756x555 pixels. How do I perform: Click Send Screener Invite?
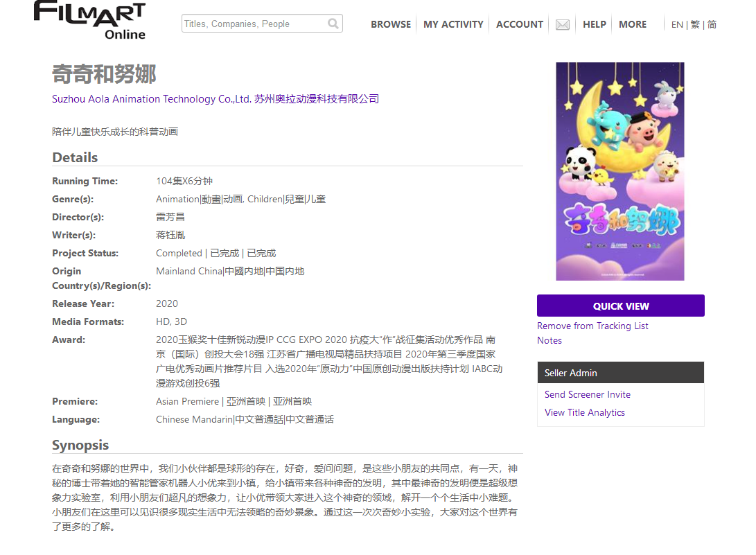pyautogui.click(x=588, y=394)
